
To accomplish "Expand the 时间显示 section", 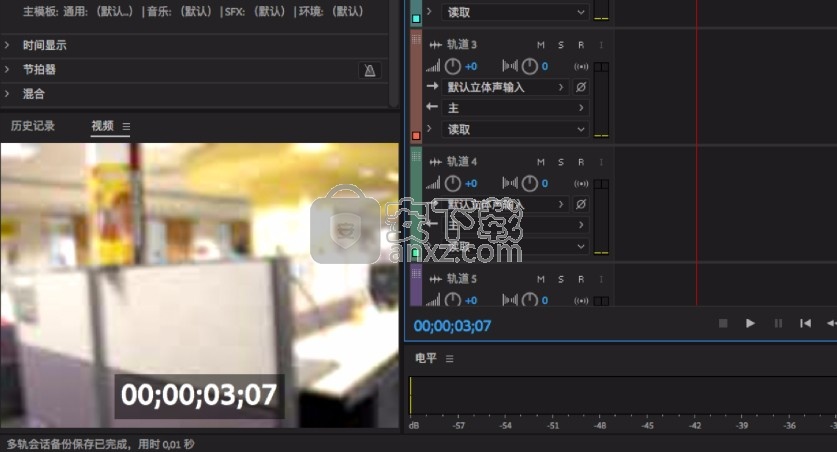I will coord(7,45).
